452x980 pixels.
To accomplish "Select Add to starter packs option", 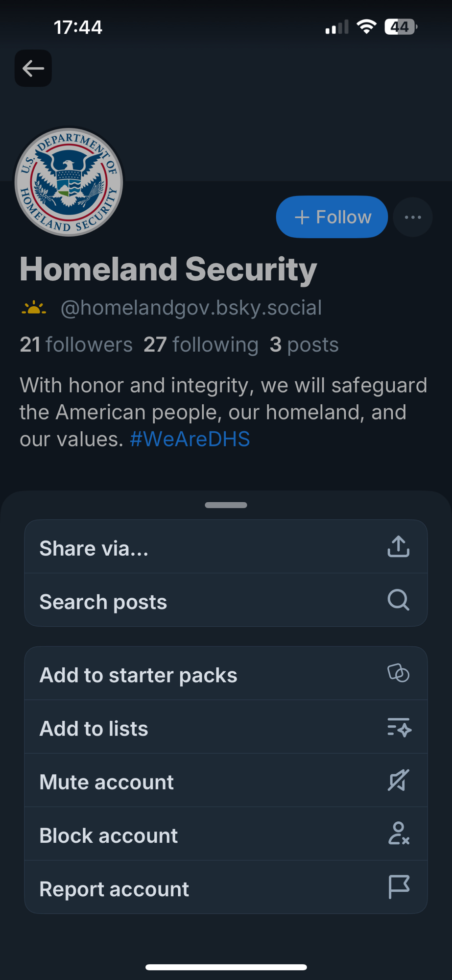I will (139, 675).
